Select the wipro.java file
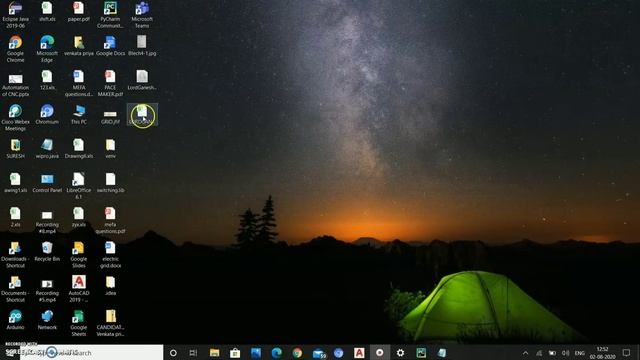Viewport: 640px width, 360px height. tap(47, 149)
